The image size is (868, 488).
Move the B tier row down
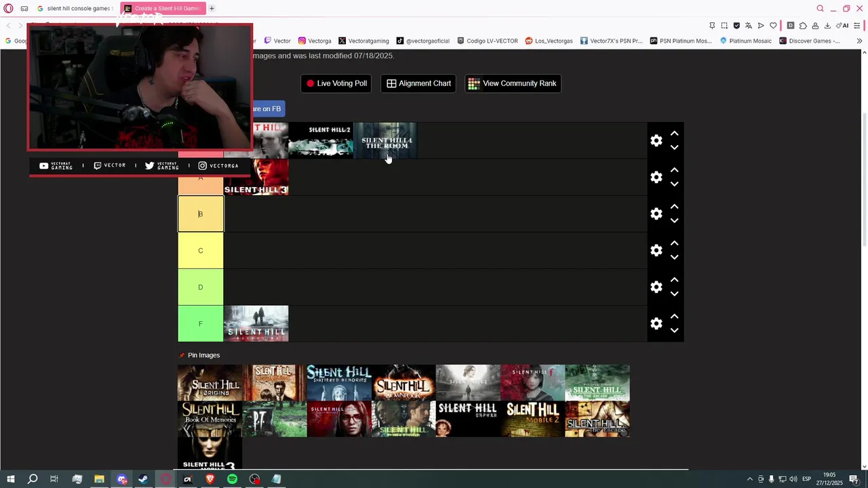click(x=674, y=221)
